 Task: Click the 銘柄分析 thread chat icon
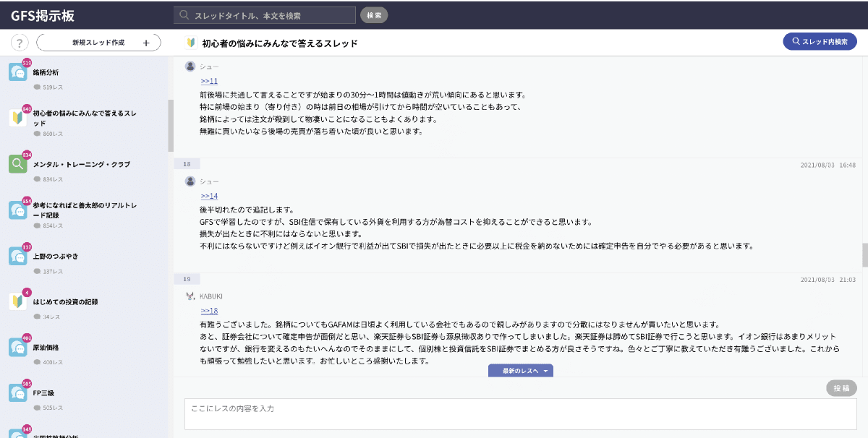(18, 72)
